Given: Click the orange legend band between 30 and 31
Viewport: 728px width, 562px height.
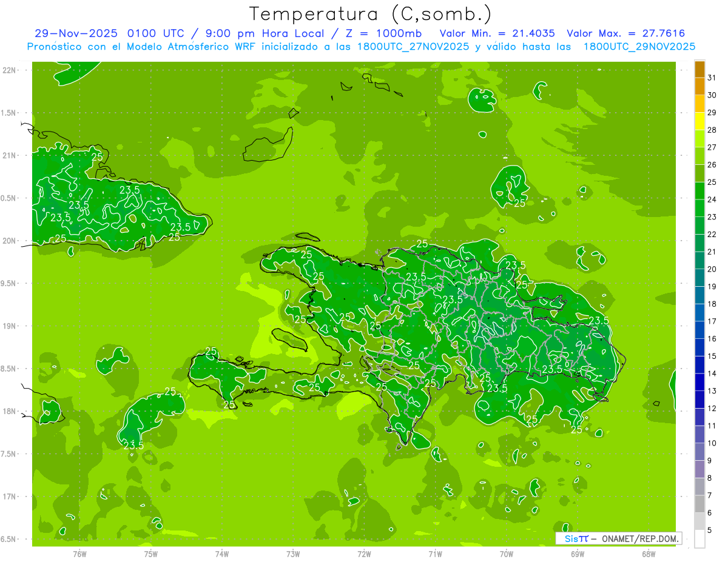Looking at the screenshot, I should coord(699,86).
